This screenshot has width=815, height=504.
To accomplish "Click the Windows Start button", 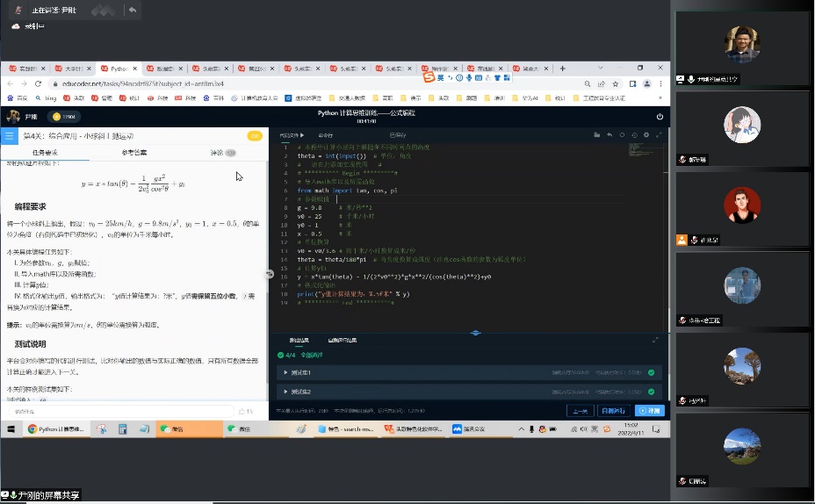I will (12, 429).
